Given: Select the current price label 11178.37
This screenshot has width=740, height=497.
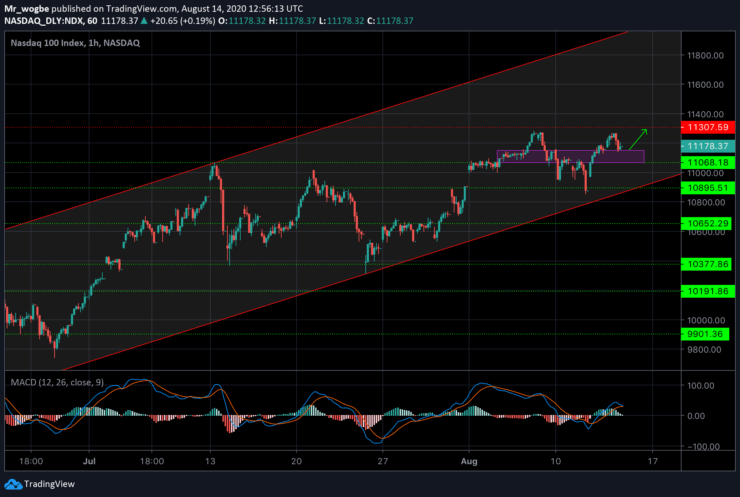Looking at the screenshot, I should 708,146.
